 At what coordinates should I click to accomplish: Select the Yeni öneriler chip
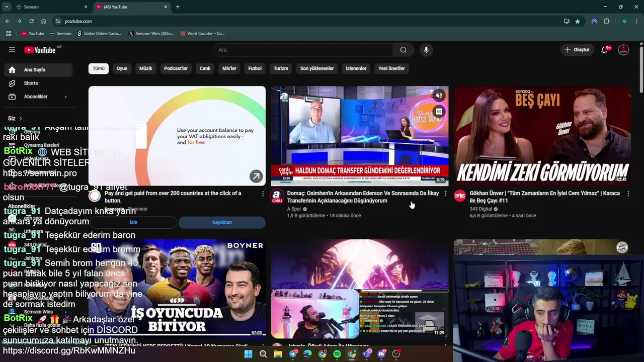(391, 68)
